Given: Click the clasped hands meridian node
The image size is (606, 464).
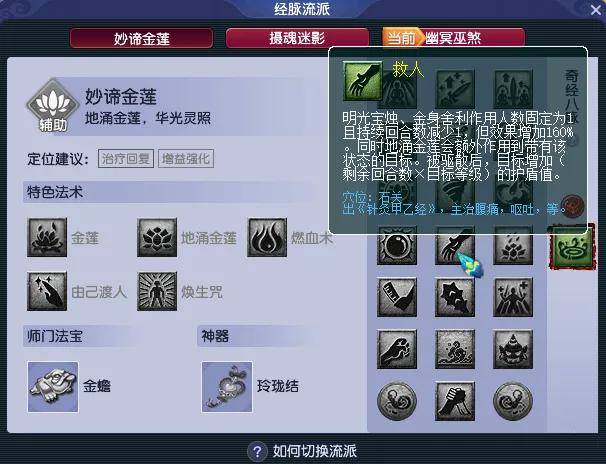Looking at the screenshot, I should [455, 401].
